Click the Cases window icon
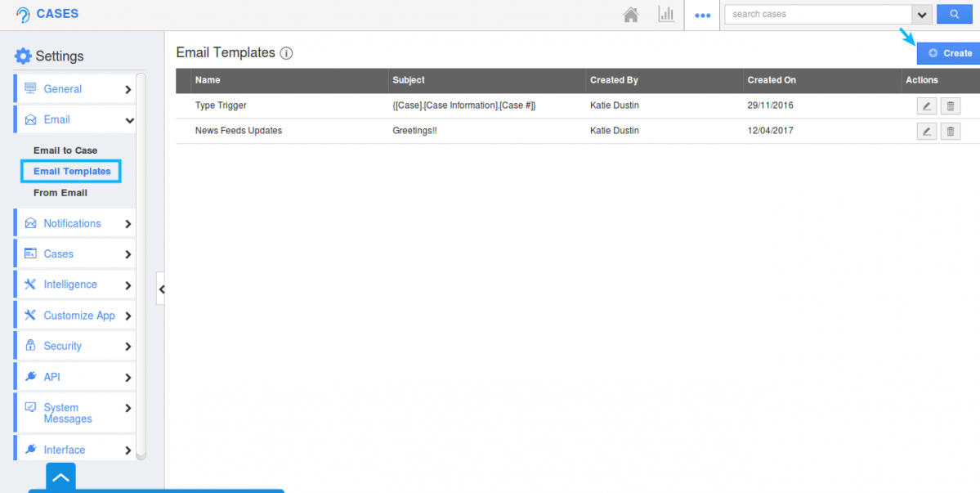 [30, 253]
